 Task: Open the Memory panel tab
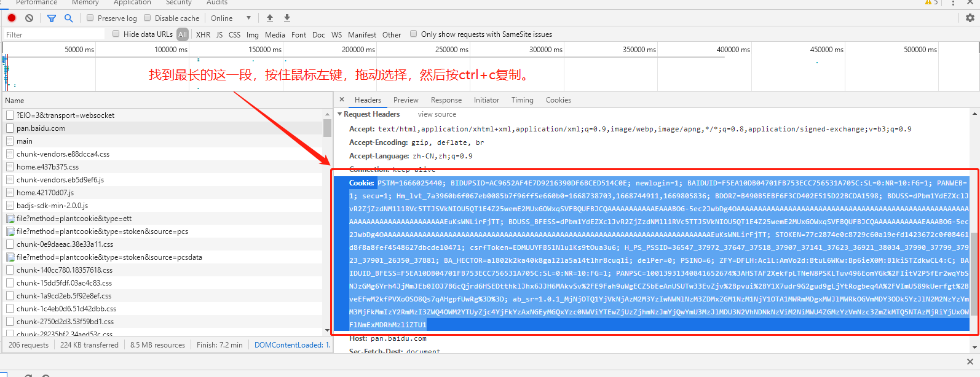(85, 2)
